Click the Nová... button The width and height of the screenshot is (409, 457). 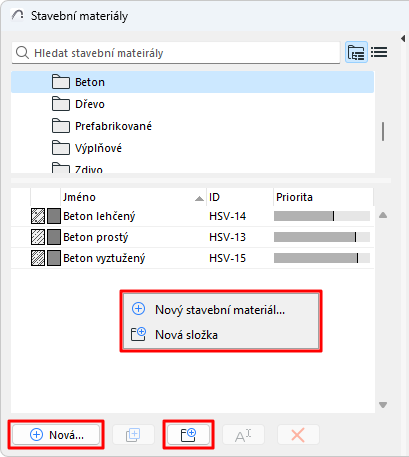point(56,435)
